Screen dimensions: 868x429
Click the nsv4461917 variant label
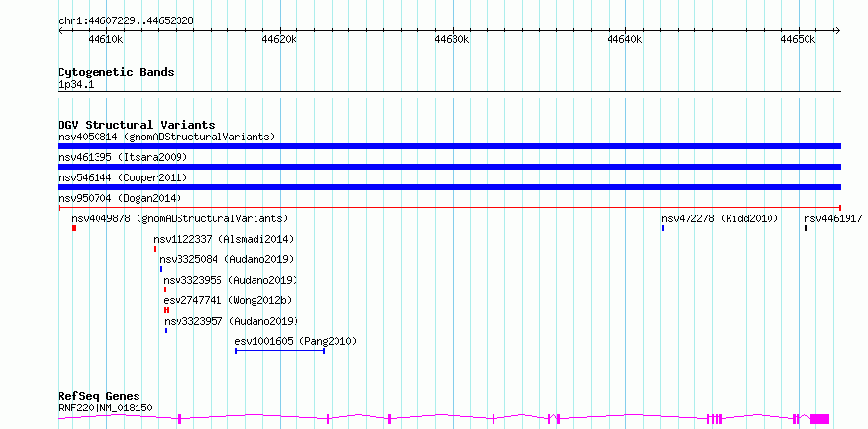coord(833,218)
